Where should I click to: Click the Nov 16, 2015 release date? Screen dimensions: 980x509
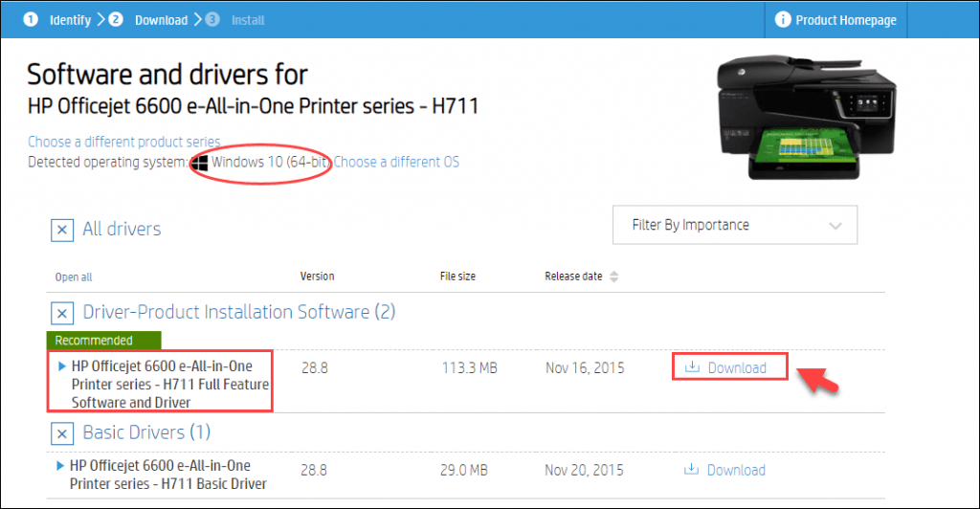(x=585, y=367)
